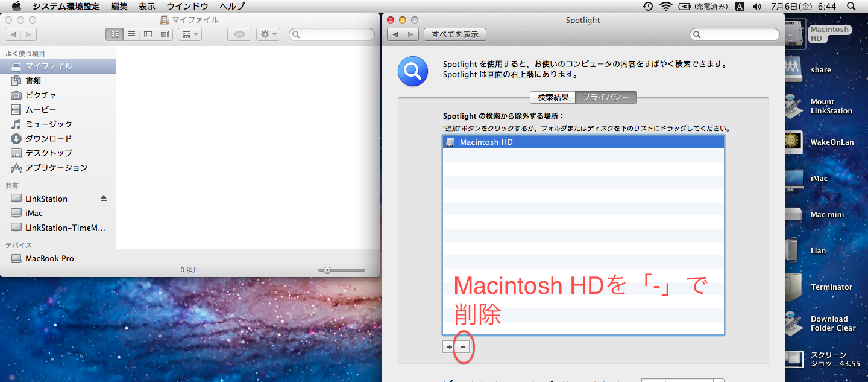
Task: Select LinkStation-TimeM… in Finder sidebar
Action: [58, 228]
